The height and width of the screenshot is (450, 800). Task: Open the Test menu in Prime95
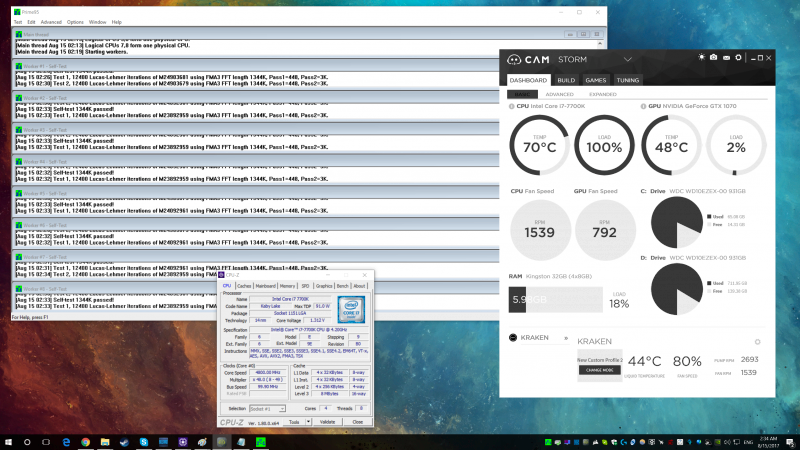[18, 22]
